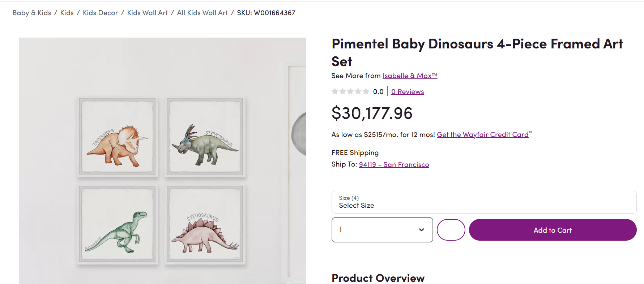Click Get the Wayfair Credit Card link
This screenshot has width=644, height=284.
point(482,135)
